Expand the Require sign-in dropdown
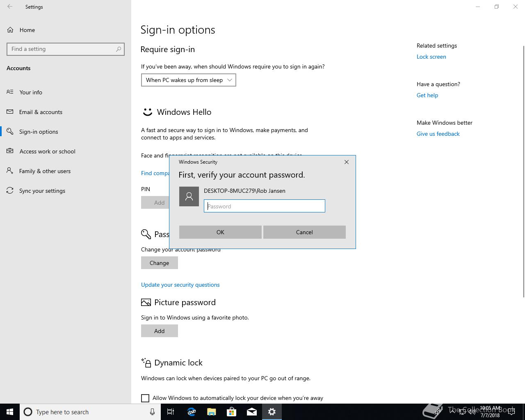 [x=189, y=80]
